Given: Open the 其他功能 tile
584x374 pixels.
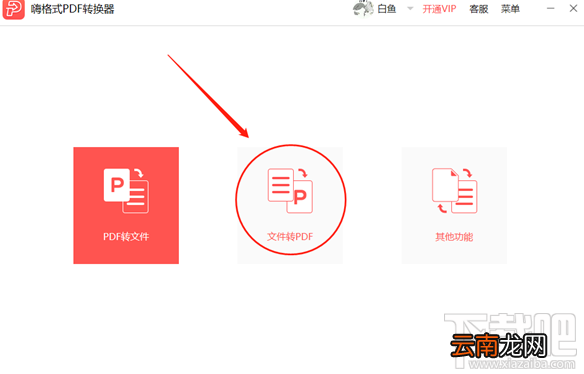Looking at the screenshot, I should coord(454,205).
